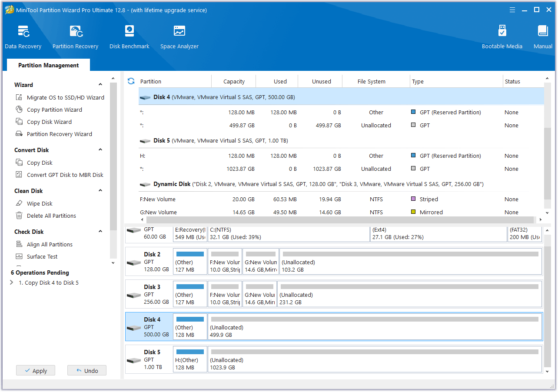Screen dimensions: 558x392
Task: Run Align All Partitions
Action: [50, 244]
